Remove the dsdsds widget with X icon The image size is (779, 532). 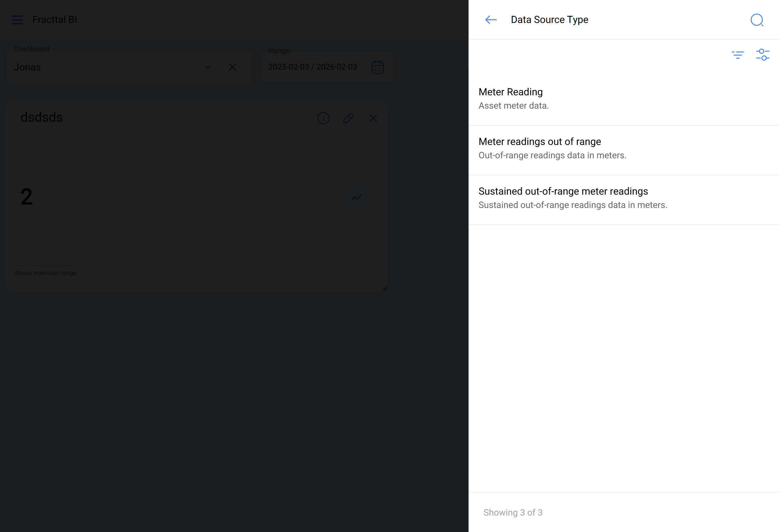pos(373,118)
